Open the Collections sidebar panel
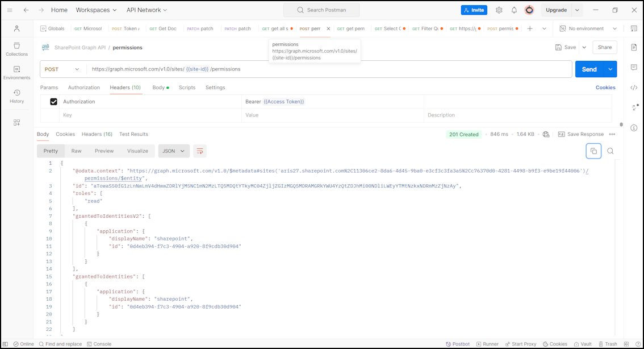The image size is (644, 349). click(x=17, y=49)
